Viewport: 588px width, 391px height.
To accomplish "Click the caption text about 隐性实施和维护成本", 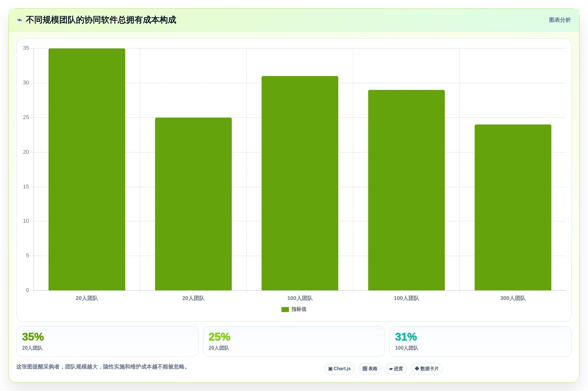I will tap(102, 367).
